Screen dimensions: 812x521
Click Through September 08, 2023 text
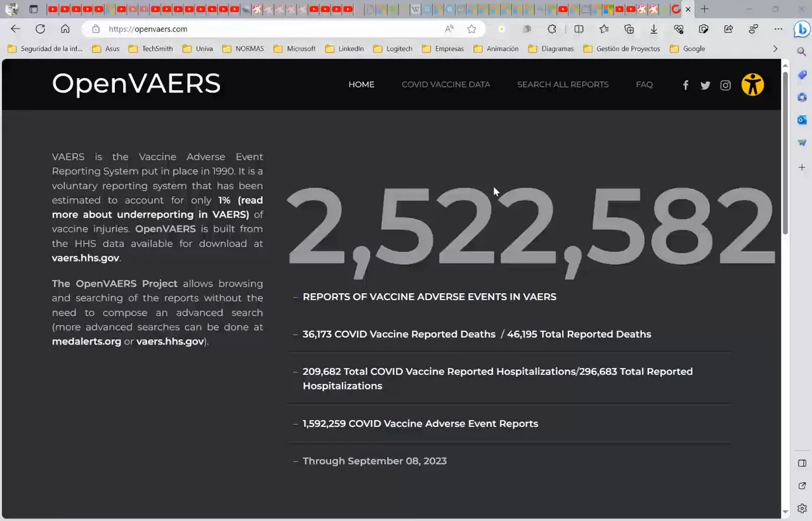point(374,461)
